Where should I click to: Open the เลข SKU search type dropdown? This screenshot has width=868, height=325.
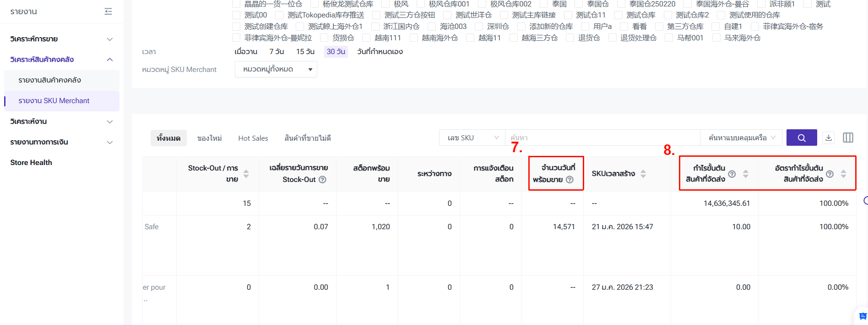472,138
